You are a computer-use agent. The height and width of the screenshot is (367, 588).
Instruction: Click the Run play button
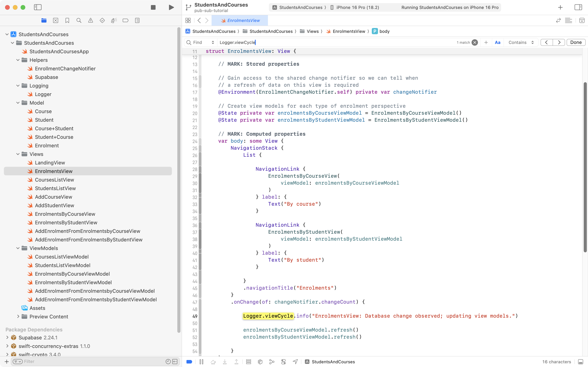(x=171, y=7)
